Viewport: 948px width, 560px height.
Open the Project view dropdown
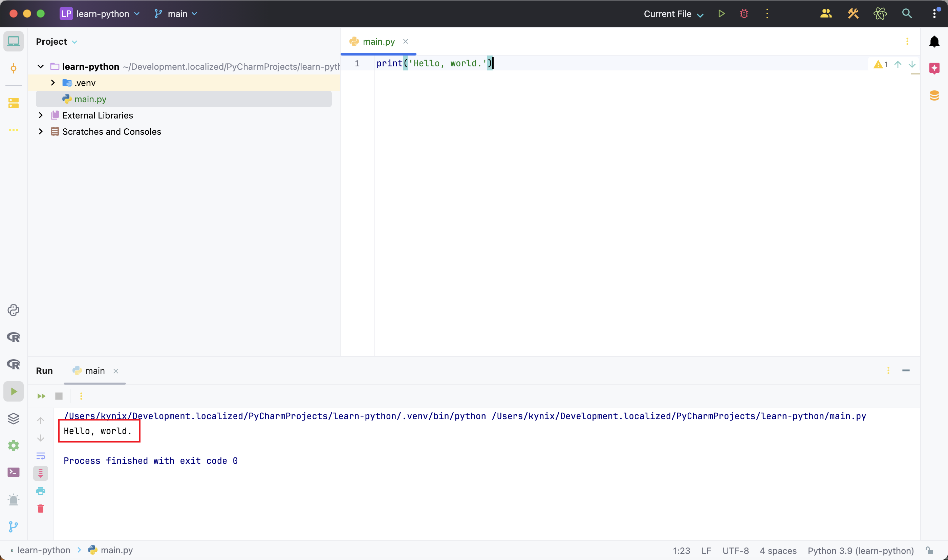tap(57, 42)
